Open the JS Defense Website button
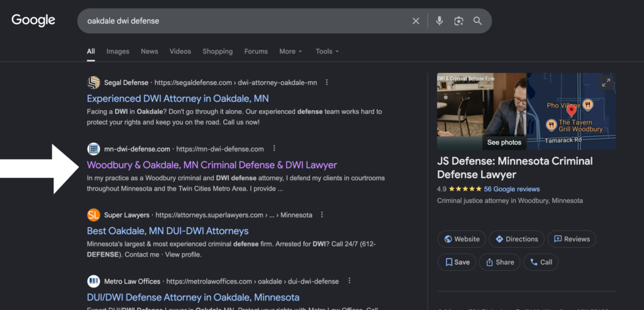 pyautogui.click(x=462, y=239)
